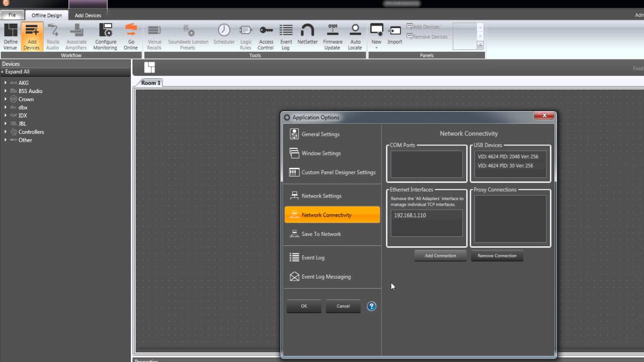644x362 pixels.
Task: Click the Auto Locate icon
Action: pyautogui.click(x=355, y=36)
